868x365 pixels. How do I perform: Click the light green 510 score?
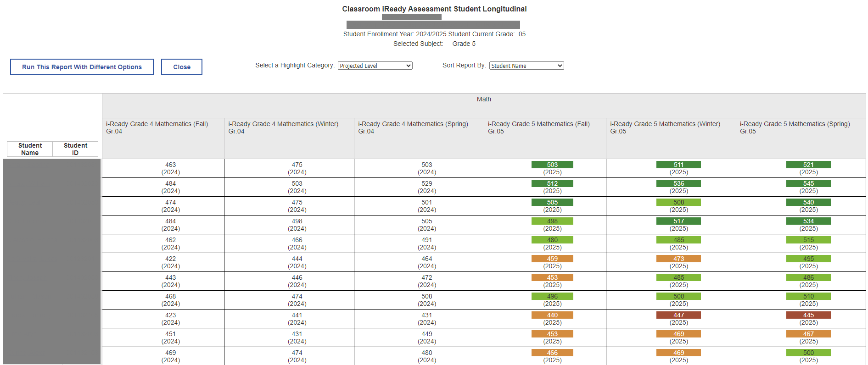click(808, 296)
